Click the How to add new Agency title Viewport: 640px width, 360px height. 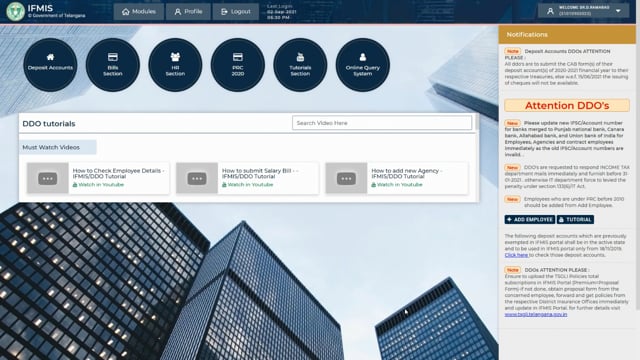click(407, 173)
